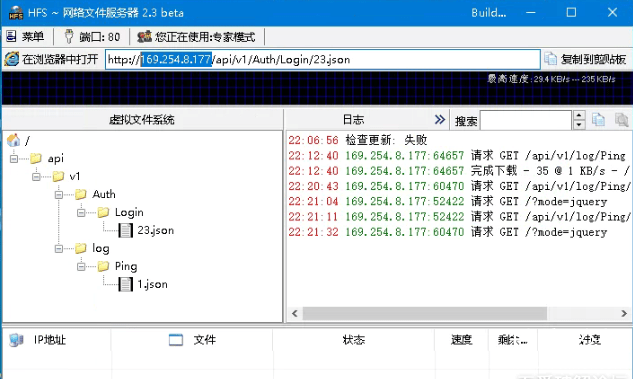The height and width of the screenshot is (379, 633).
Task: Select the 23.json file icon
Action: [x=125, y=230]
